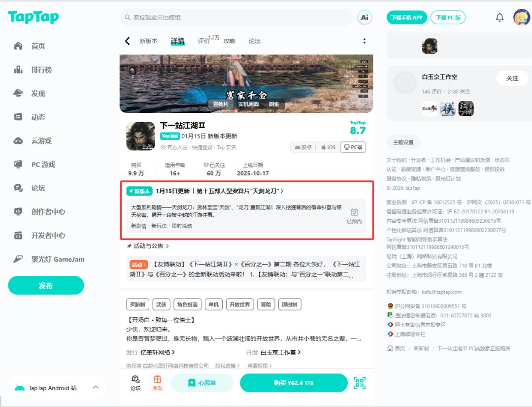Select the 宣传片 media tab
This screenshot has width=532, height=407.
pos(221,104)
